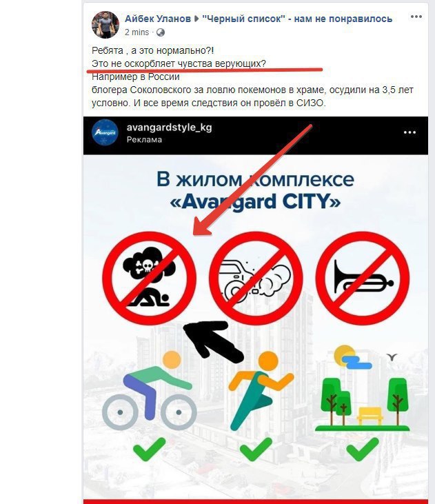Click the green checkmark under the cyclist

[149, 449]
